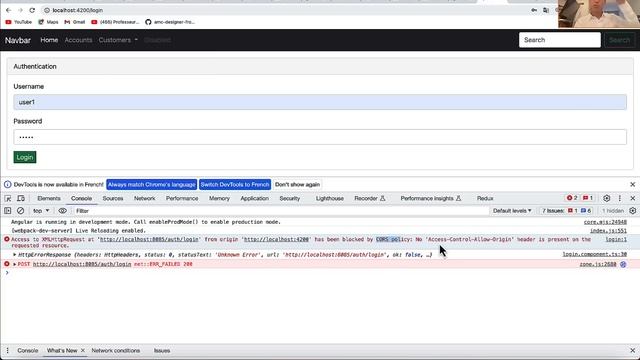Image resolution: width=640 pixels, height=360 pixels.
Task: Click Always match Chrome's language
Action: [151, 184]
